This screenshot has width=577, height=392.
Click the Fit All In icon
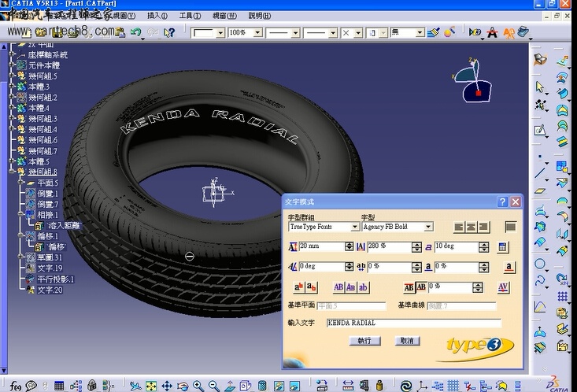click(x=151, y=386)
